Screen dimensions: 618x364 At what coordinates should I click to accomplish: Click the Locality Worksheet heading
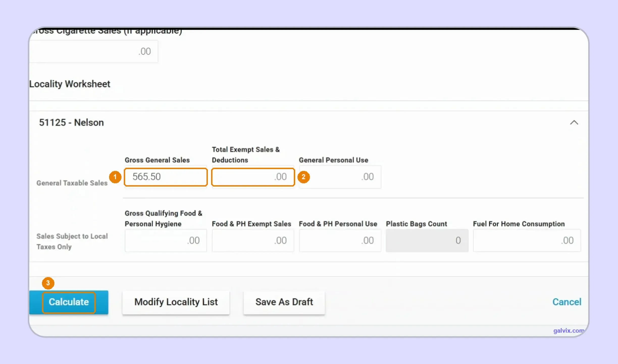[x=70, y=84]
